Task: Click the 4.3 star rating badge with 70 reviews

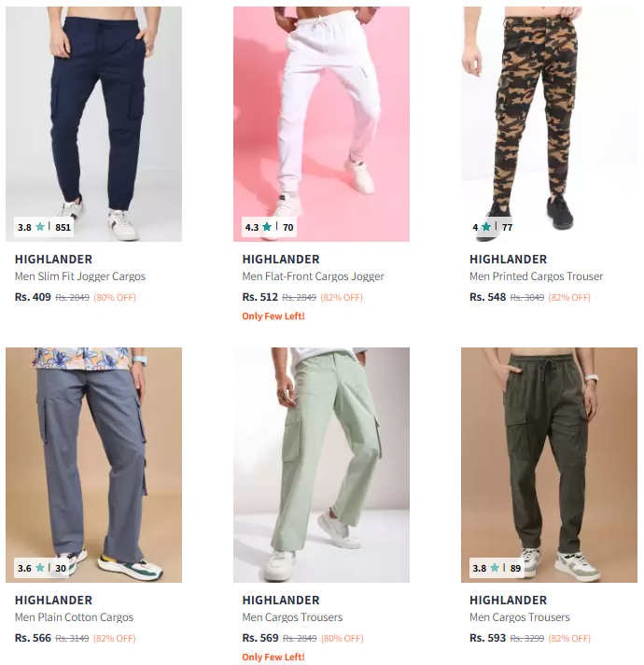Action: click(269, 227)
